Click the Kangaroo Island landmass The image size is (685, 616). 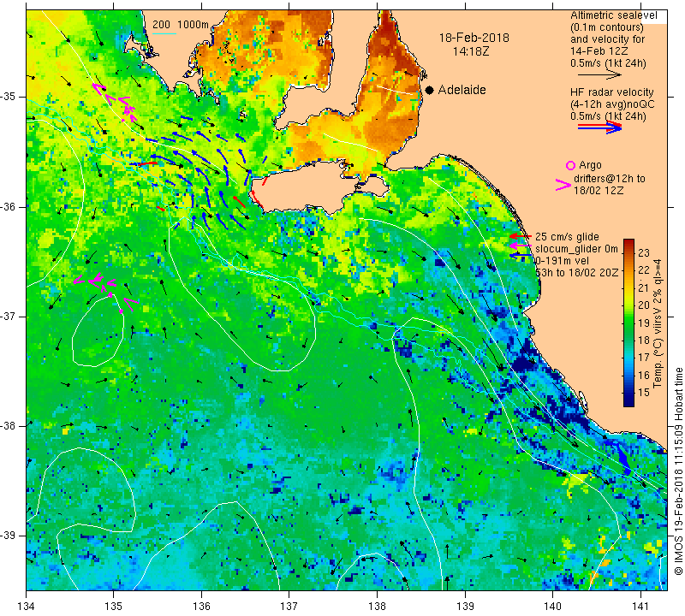[318, 189]
